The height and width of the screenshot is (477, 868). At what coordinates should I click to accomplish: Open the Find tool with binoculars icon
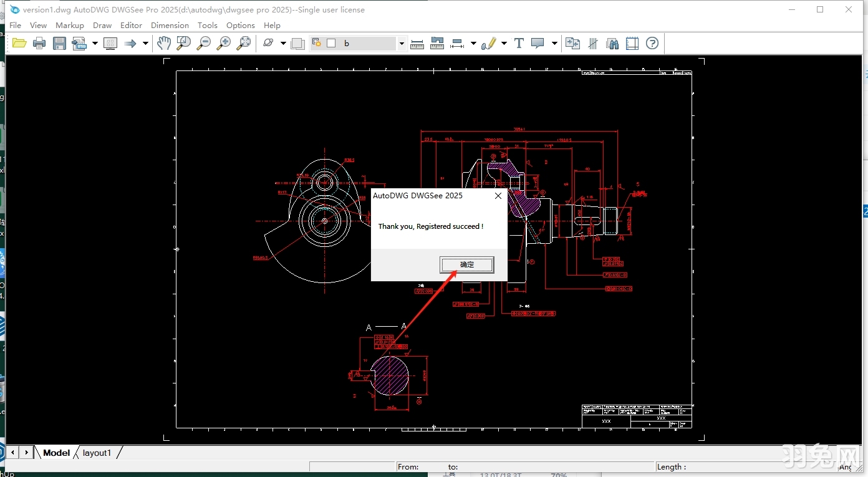click(612, 43)
